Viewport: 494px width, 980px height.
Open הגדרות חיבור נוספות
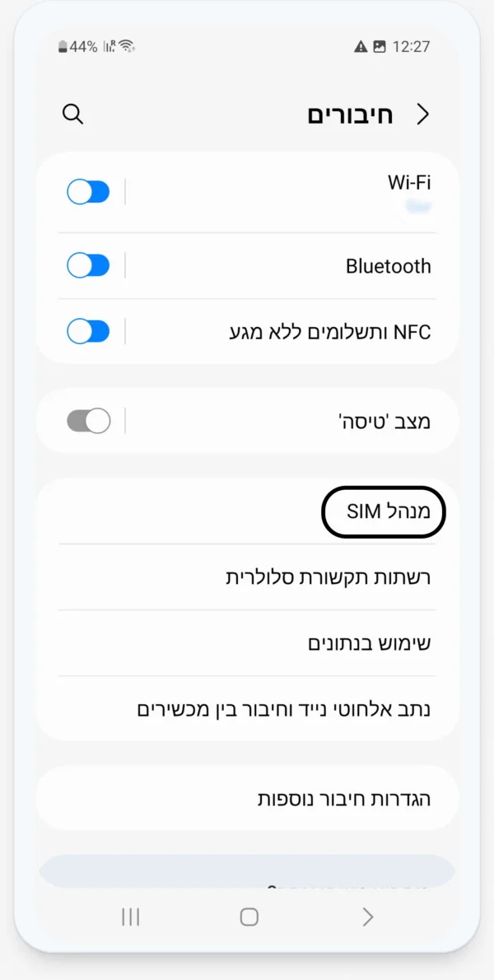click(x=344, y=799)
